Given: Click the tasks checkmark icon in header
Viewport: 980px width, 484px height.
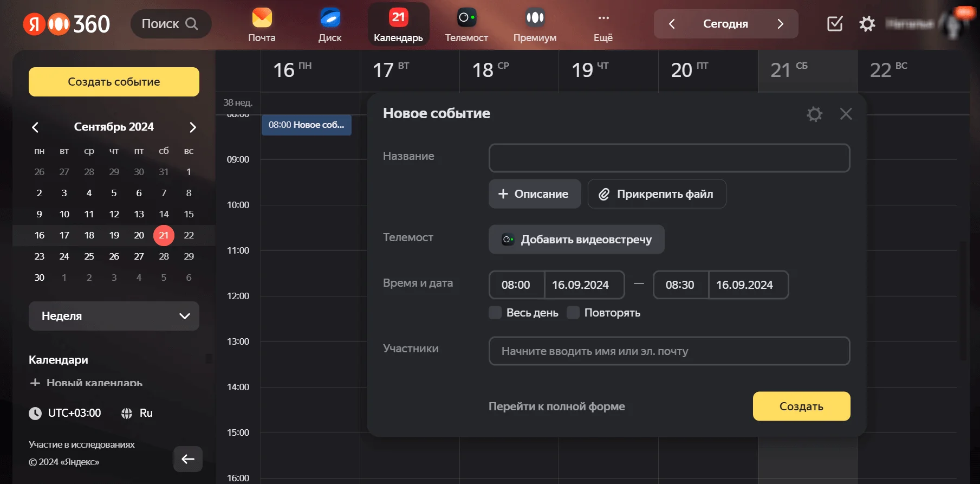Looking at the screenshot, I should click(x=835, y=24).
